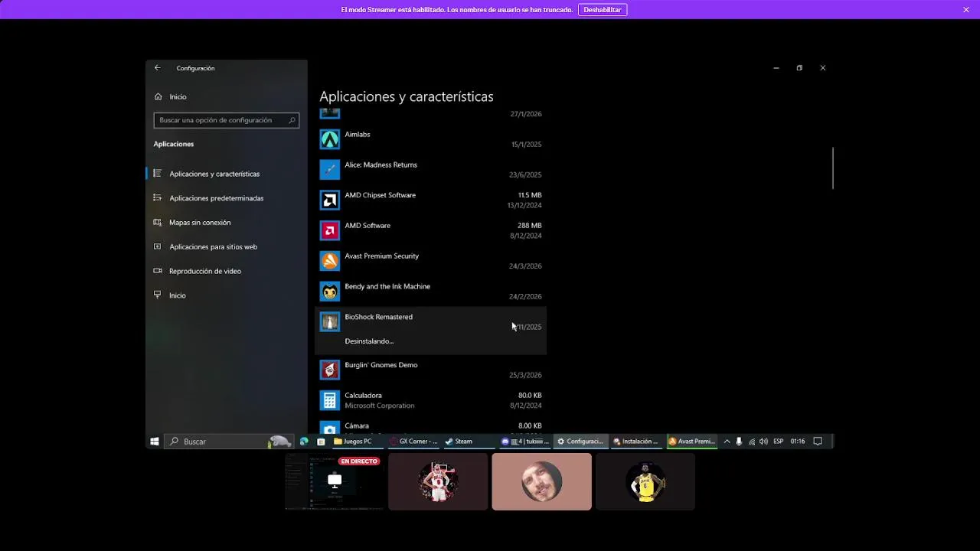Viewport: 980px width, 551px height.
Task: Click the 80.0 KB size value
Action: click(x=530, y=396)
